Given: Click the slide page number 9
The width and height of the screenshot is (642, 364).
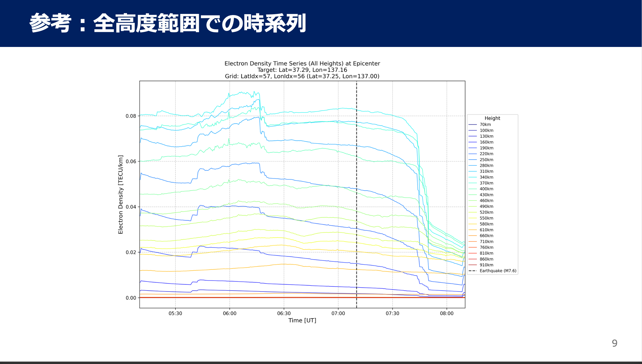Looking at the screenshot, I should (614, 343).
